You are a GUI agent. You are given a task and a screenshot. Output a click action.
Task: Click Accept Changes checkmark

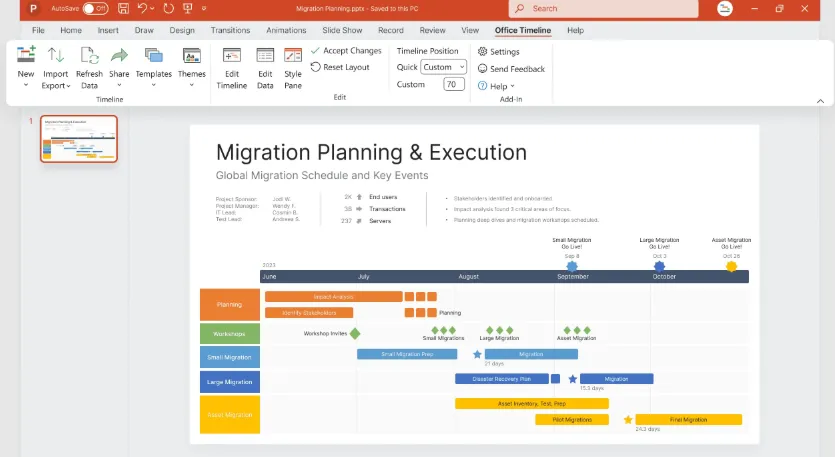point(315,51)
